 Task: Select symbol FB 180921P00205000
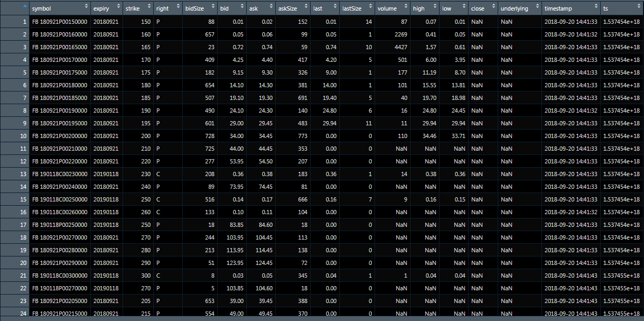(x=60, y=301)
